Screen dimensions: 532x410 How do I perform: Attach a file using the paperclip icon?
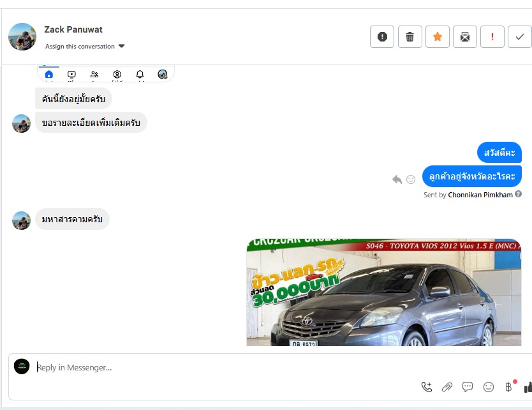(447, 387)
